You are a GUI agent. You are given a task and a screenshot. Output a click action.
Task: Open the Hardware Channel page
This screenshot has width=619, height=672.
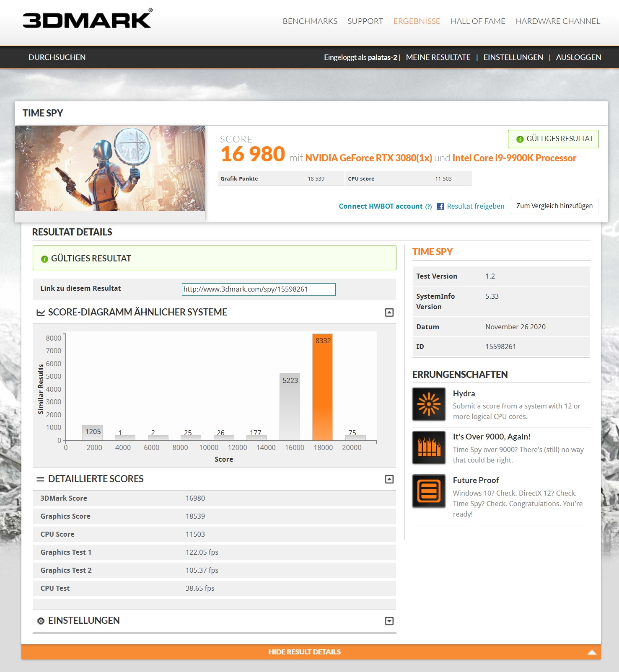tap(558, 21)
